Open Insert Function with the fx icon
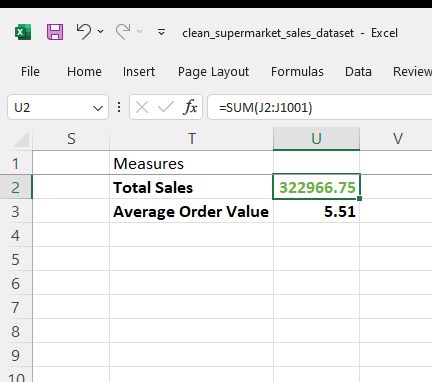This screenshot has height=382, width=432. click(x=190, y=107)
